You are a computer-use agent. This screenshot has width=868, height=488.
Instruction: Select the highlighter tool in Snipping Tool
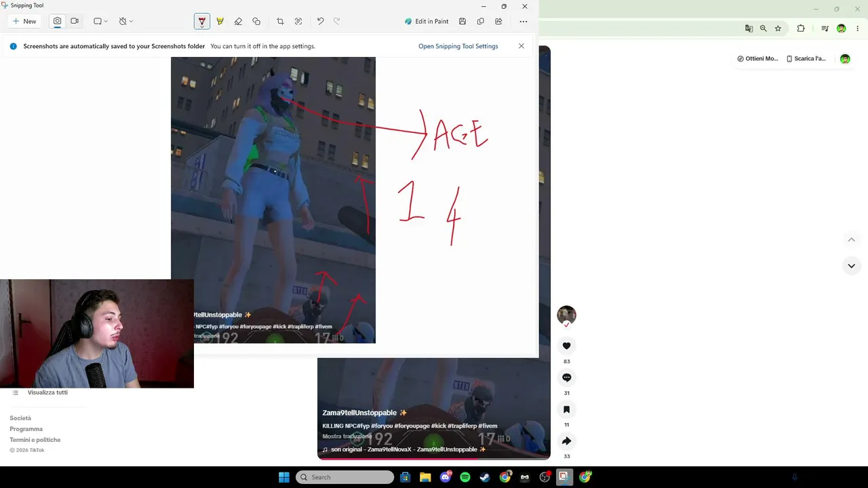[220, 21]
